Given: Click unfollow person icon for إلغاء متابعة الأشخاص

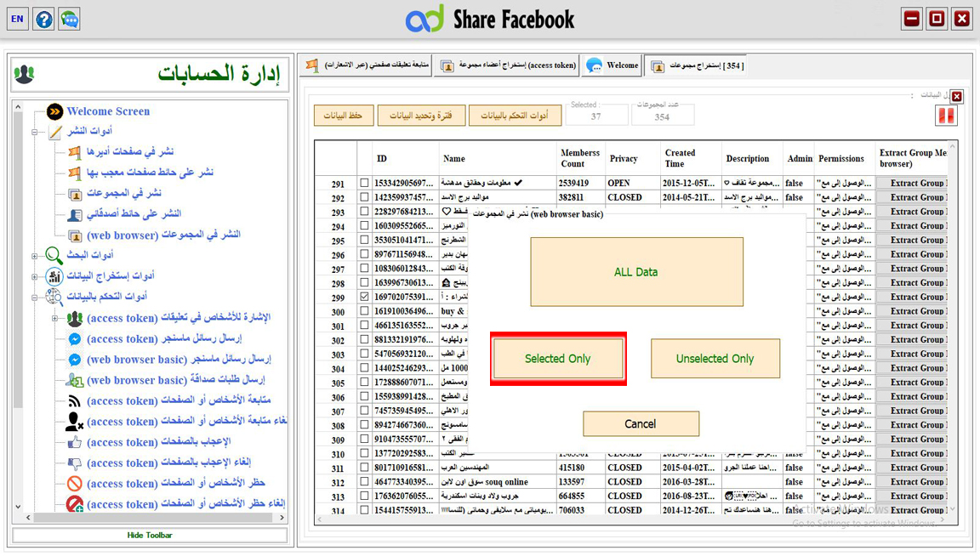Looking at the screenshot, I should point(75,422).
